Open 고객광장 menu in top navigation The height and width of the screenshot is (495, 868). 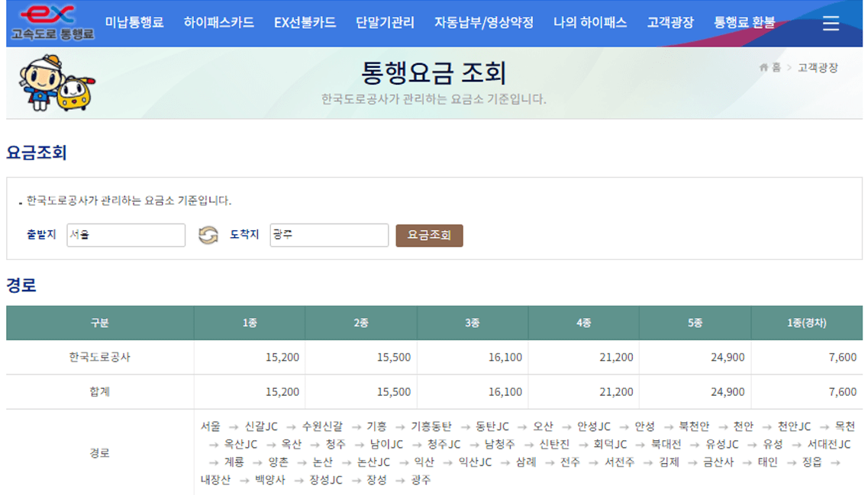pyautogui.click(x=670, y=23)
